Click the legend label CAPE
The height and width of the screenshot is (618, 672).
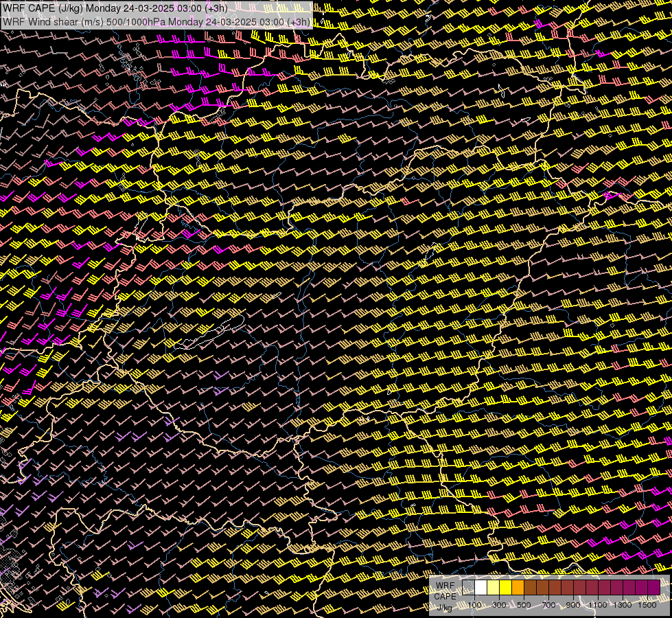coord(445,597)
